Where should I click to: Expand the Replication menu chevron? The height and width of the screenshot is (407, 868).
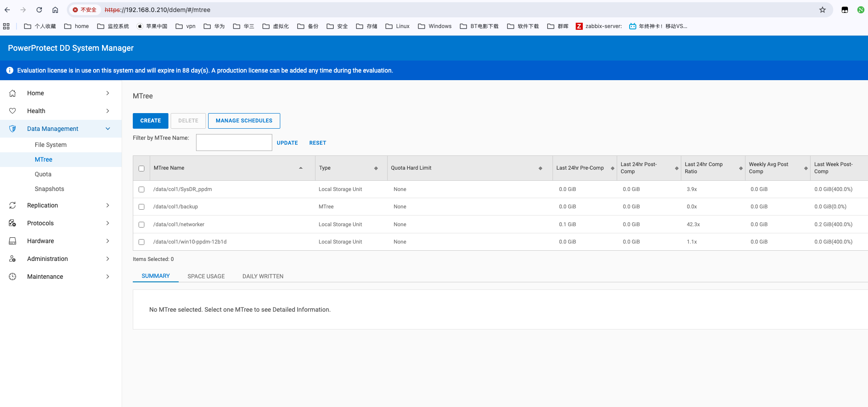click(x=108, y=205)
